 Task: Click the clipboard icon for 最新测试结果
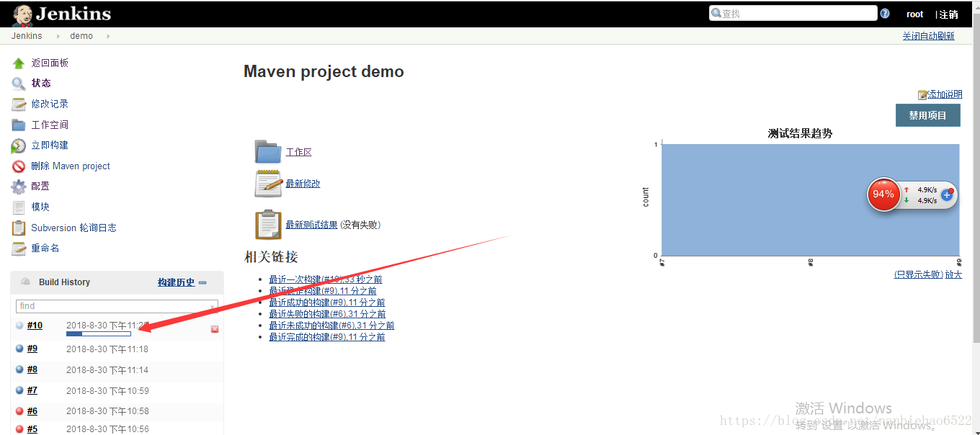tap(268, 225)
